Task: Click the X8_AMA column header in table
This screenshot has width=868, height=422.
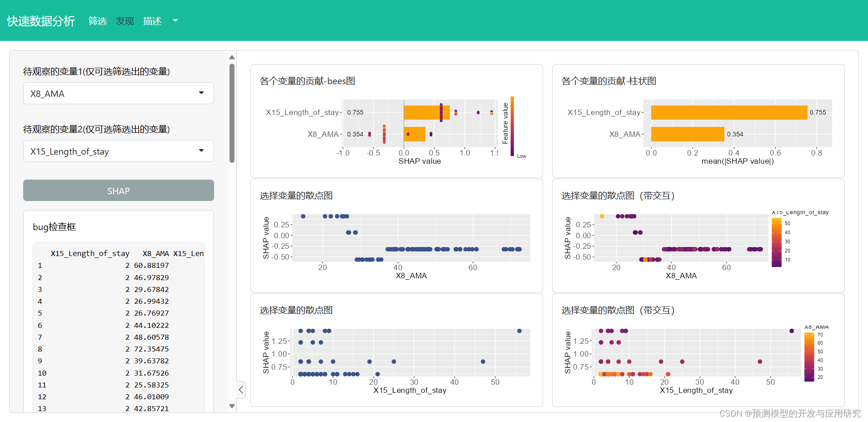Action: [x=155, y=253]
